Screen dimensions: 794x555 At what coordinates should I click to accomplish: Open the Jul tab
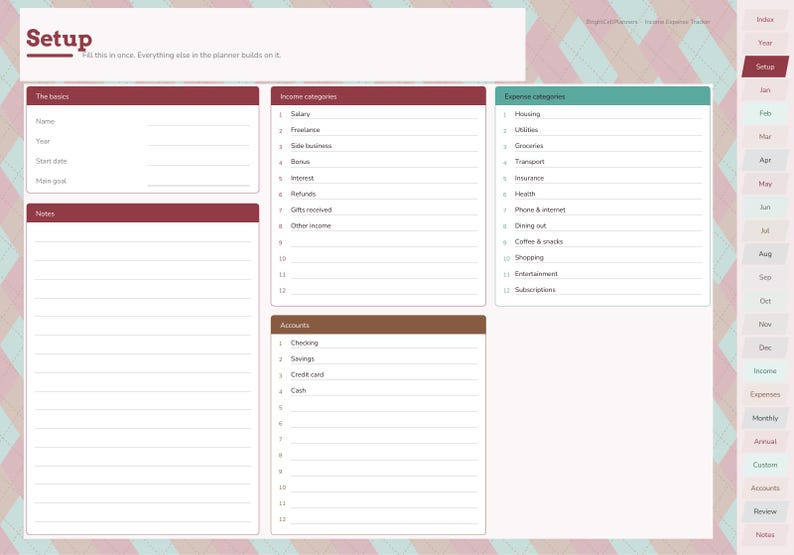tap(765, 230)
